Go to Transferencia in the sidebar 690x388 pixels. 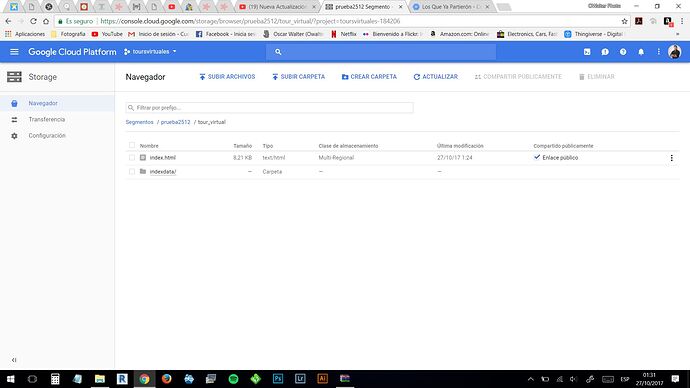pyautogui.click(x=47, y=120)
